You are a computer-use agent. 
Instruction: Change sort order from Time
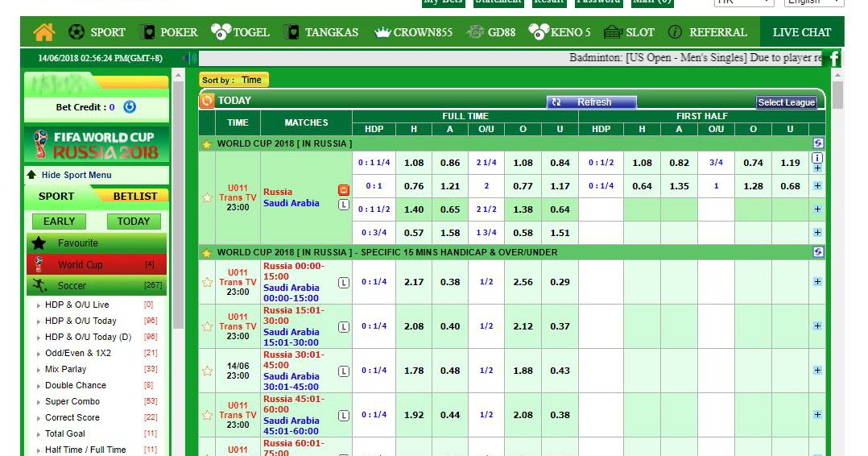coord(234,80)
